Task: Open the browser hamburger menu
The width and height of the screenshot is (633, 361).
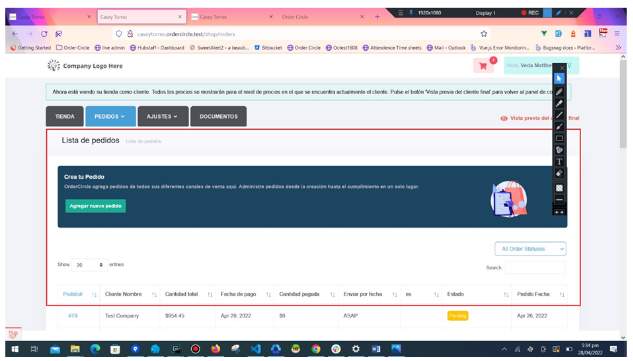Action: point(617,34)
